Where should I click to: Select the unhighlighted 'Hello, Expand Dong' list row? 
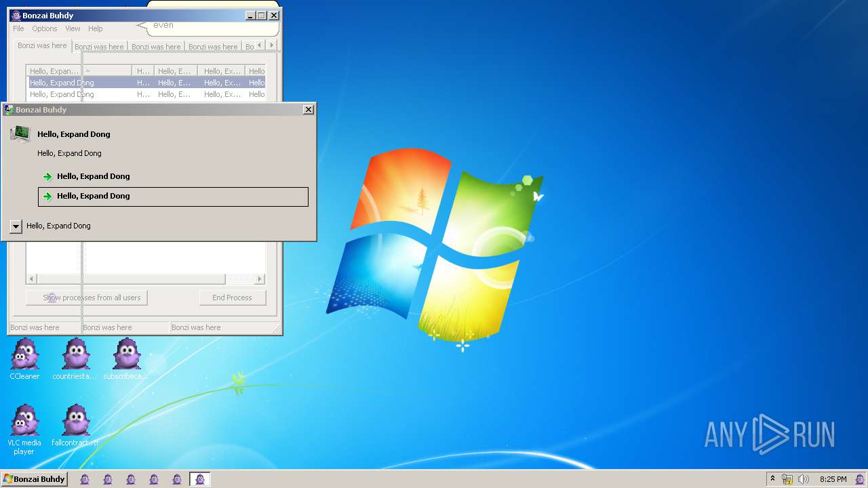click(146, 94)
